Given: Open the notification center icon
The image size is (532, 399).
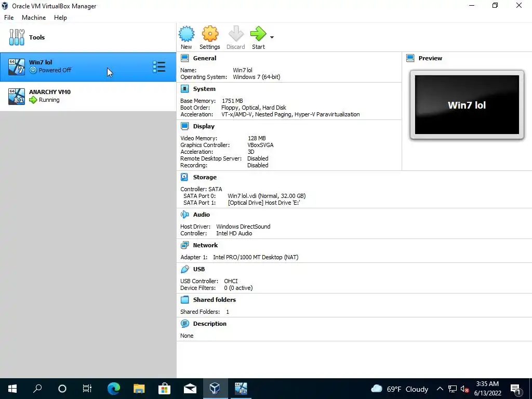Looking at the screenshot, I should 515,389.
